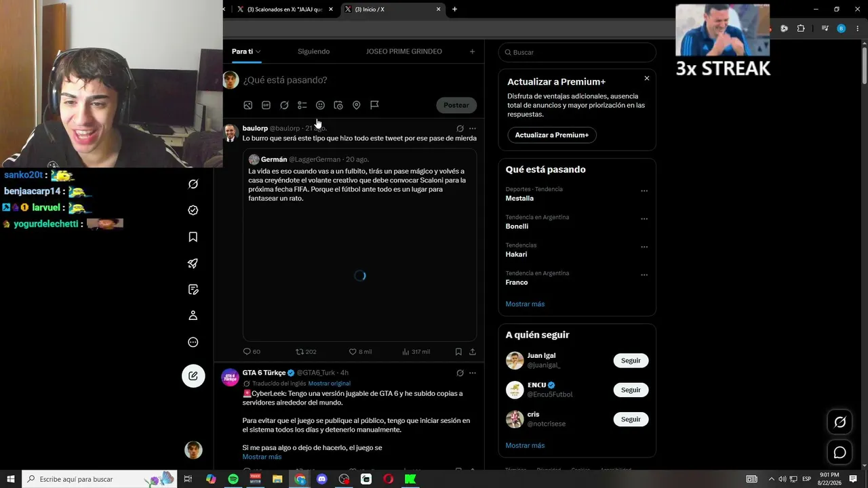Open options for the Mestalla trend
The image size is (868, 488).
pos(644,191)
